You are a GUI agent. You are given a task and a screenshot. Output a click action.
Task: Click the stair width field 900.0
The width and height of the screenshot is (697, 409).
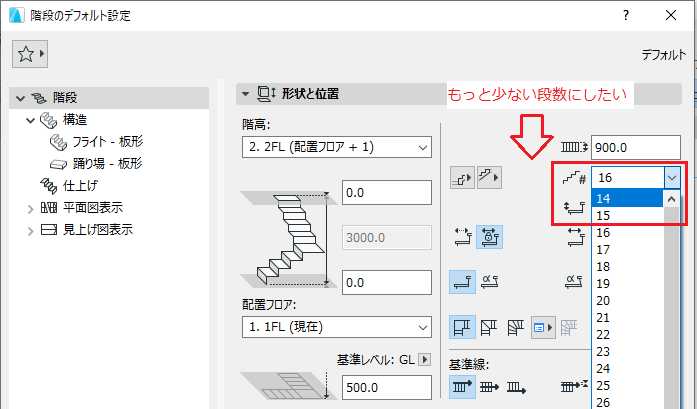636,147
